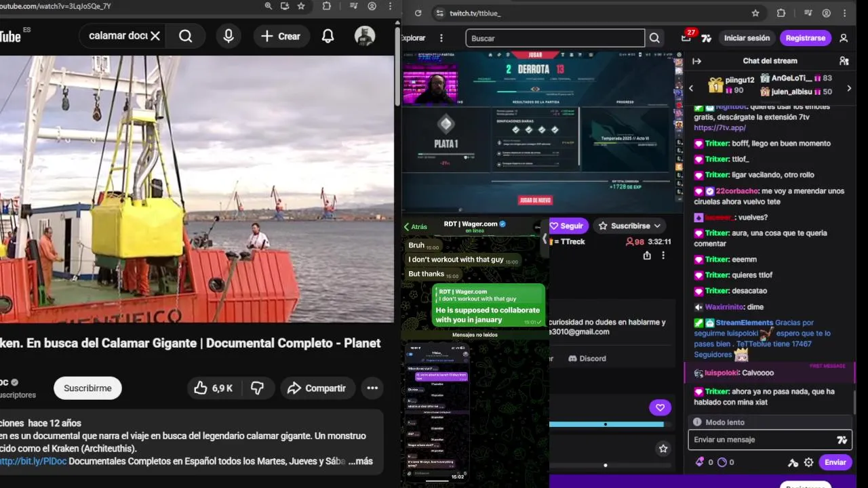Viewport: 868px width, 488px height.
Task: Expand the video description with ...más
Action: 361,461
